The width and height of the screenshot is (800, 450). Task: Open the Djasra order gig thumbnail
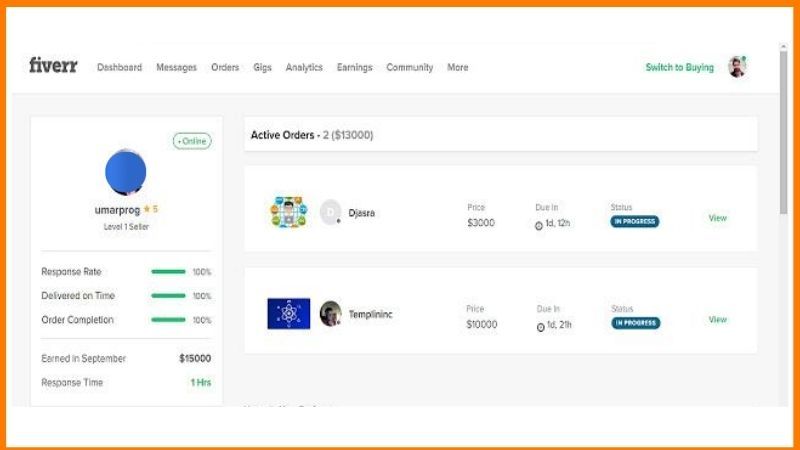289,212
